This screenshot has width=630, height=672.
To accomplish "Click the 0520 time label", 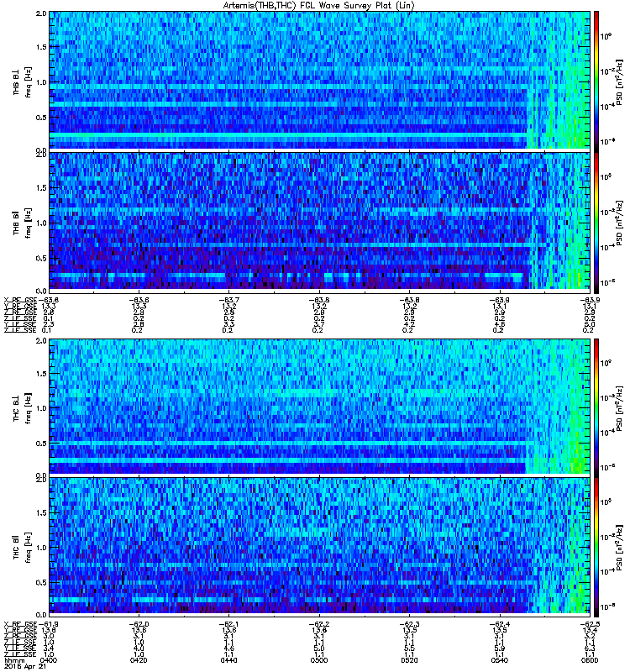I will tap(409, 660).
